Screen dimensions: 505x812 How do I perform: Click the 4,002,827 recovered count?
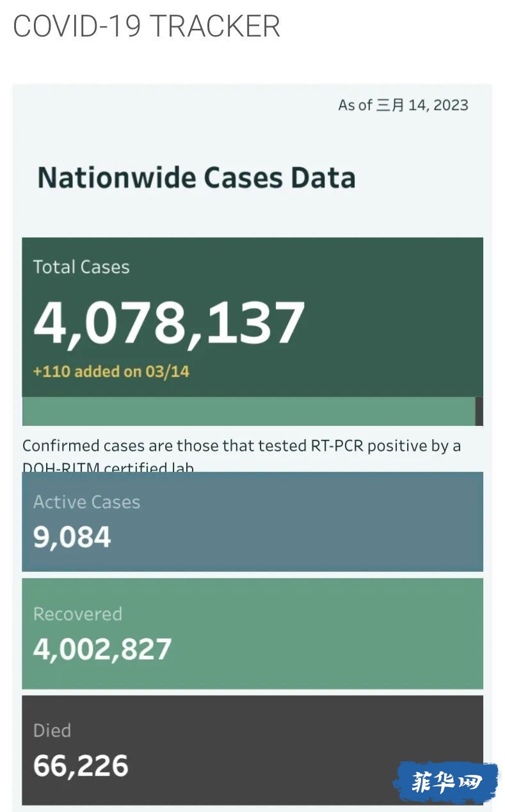102,649
